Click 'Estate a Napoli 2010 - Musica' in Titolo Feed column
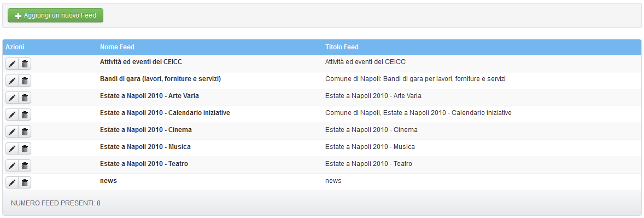Image resolution: width=644 pixels, height=218 pixels. tap(370, 146)
